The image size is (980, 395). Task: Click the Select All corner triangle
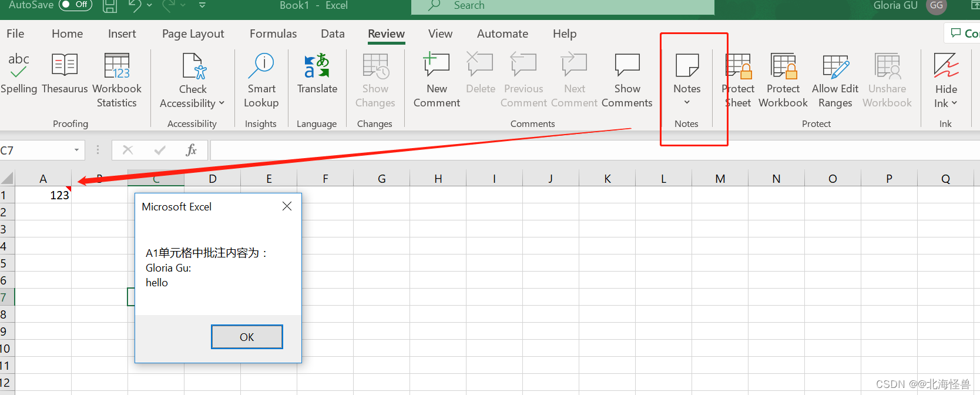7,179
